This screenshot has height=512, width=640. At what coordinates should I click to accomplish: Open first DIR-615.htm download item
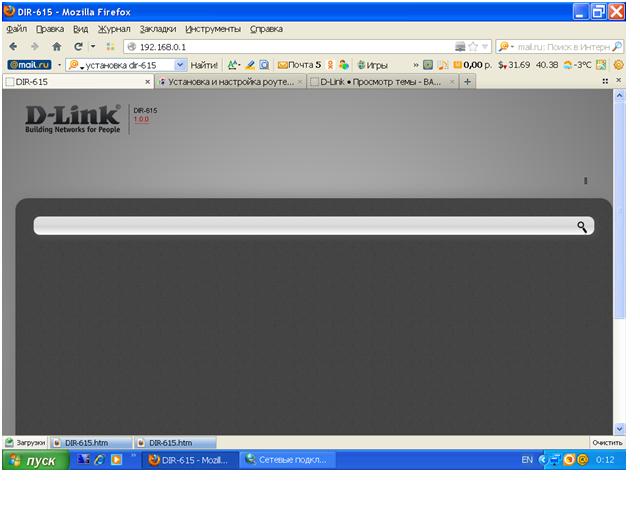coord(91,443)
